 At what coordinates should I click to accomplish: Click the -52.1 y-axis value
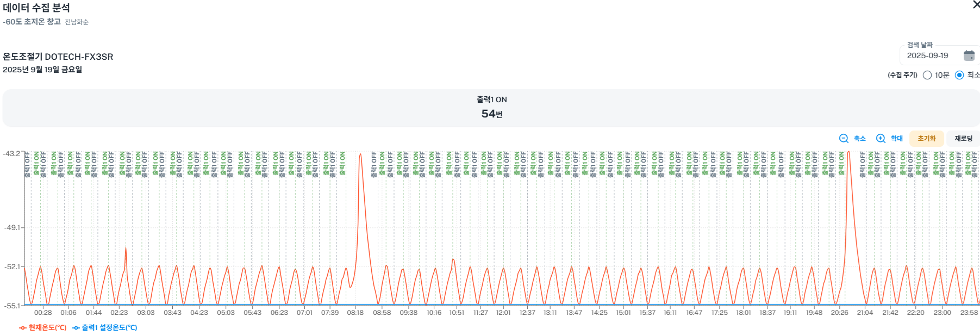(11, 266)
